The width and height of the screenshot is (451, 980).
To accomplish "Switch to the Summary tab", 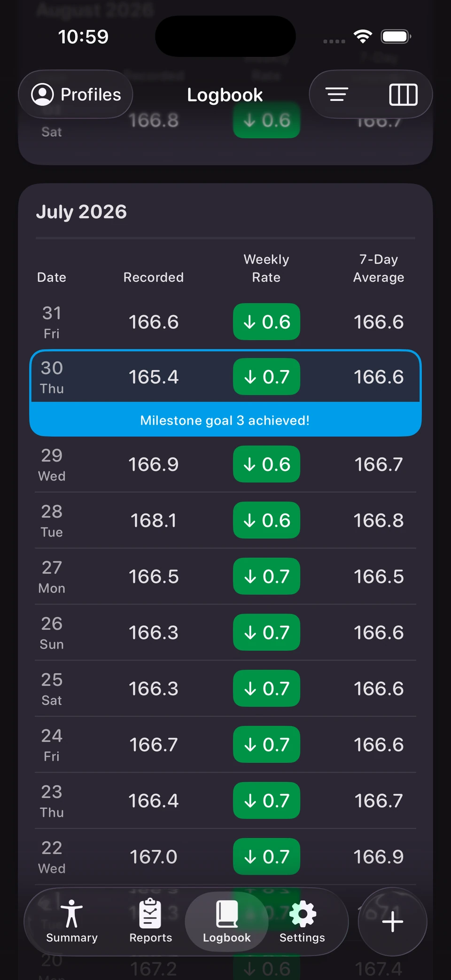I will tap(72, 921).
